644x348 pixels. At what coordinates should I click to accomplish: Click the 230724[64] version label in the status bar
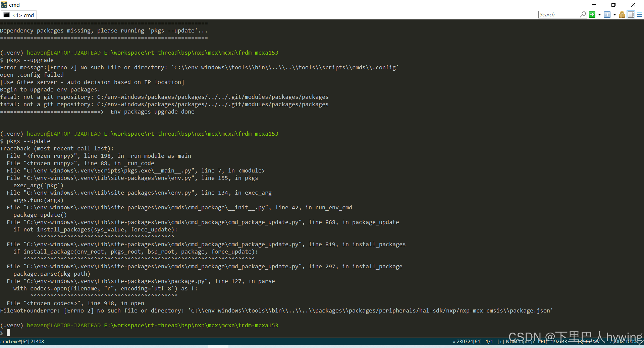point(469,342)
